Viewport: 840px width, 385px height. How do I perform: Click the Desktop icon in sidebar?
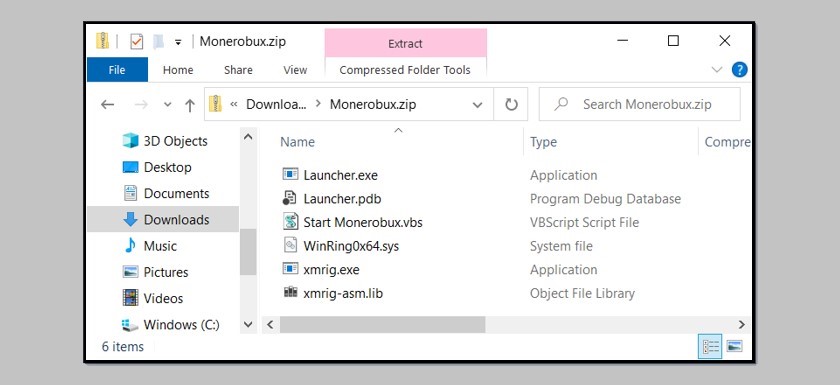click(130, 167)
